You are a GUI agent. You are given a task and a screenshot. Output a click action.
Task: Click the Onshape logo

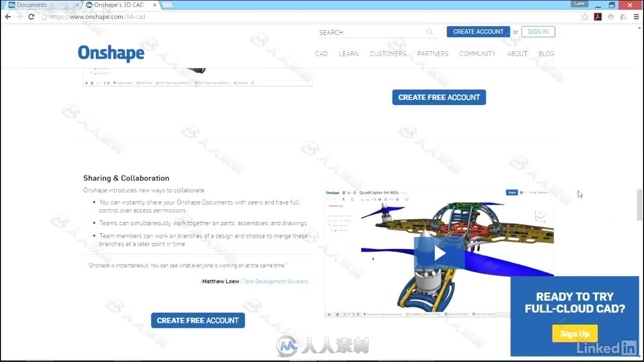point(111,53)
